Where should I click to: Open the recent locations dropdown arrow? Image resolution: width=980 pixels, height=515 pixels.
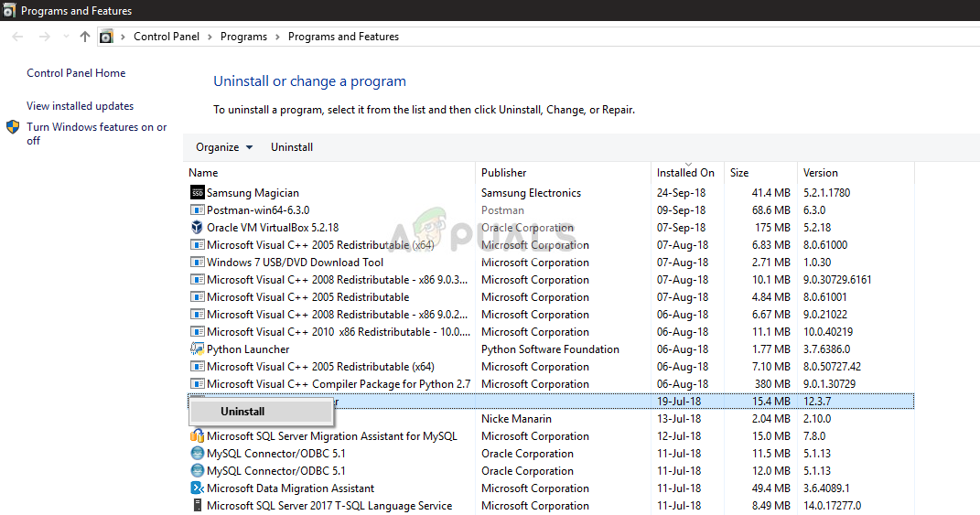point(66,37)
